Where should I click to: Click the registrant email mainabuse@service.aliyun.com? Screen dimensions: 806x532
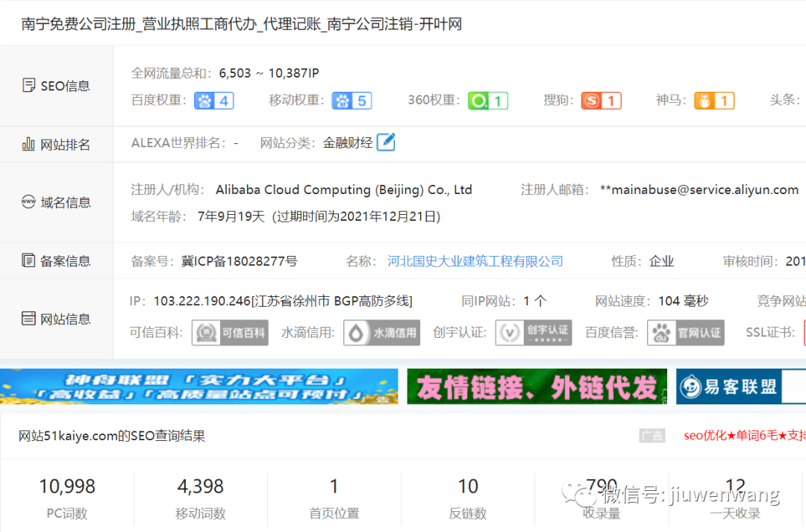[699, 190]
